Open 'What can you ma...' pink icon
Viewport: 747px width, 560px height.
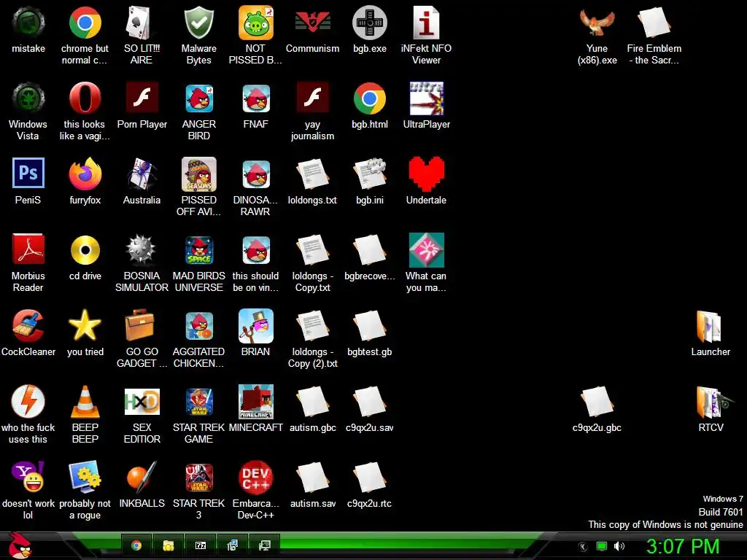(426, 250)
